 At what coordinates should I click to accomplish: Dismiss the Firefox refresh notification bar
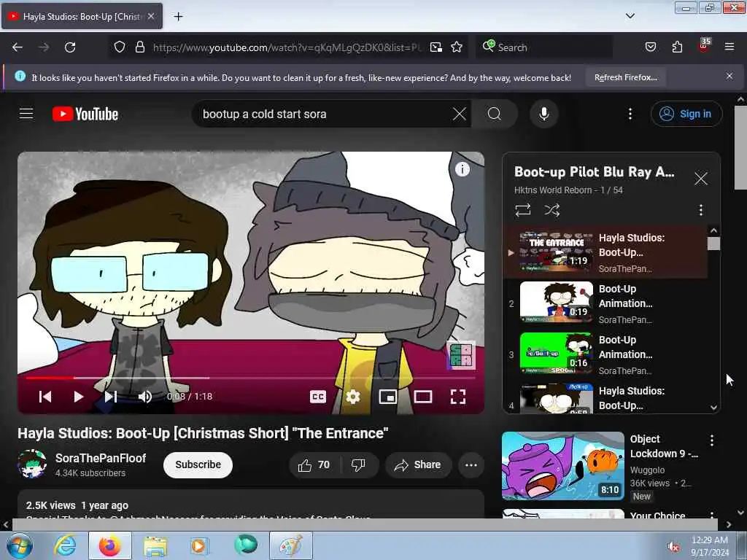click(729, 76)
